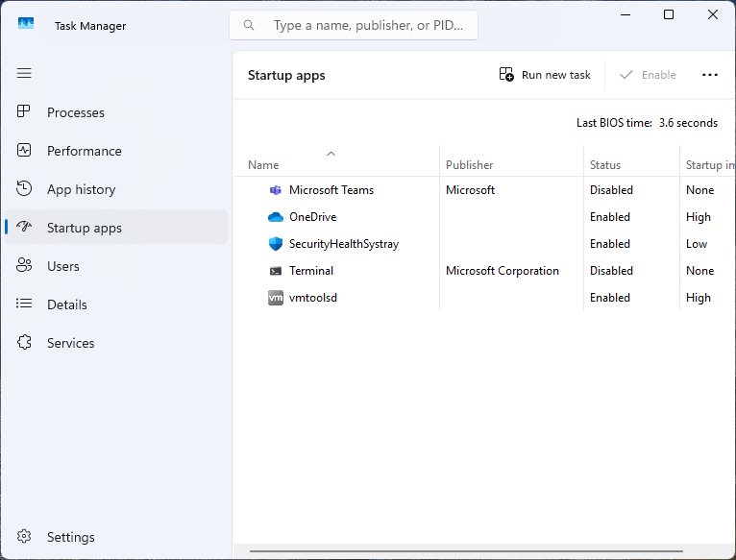Select the SecurityHealthSystray row name

[344, 244]
